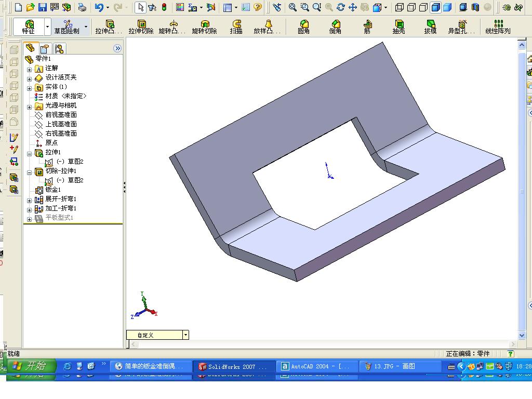Screen dimensions: 532x399
Task: Click the 圆角 fillet tool
Action: (303, 27)
